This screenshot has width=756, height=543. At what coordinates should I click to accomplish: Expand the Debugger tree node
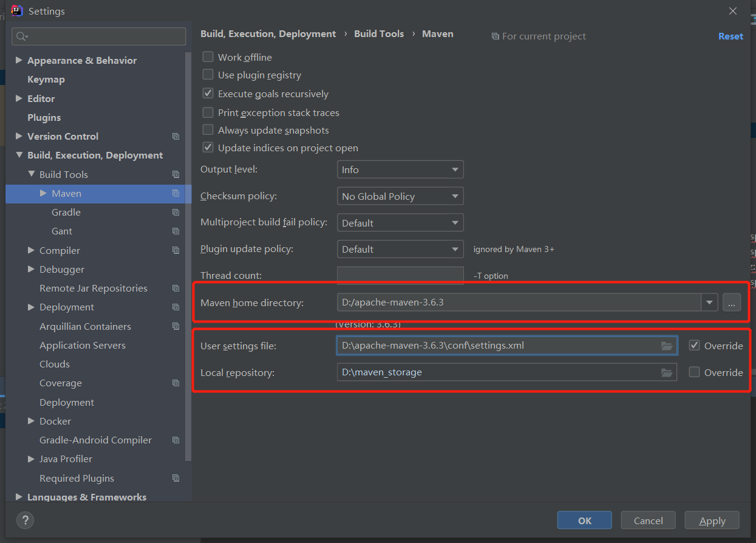[x=31, y=269]
